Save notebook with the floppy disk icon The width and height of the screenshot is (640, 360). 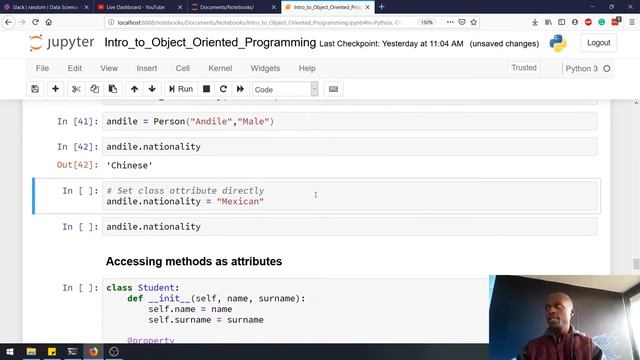[35, 89]
